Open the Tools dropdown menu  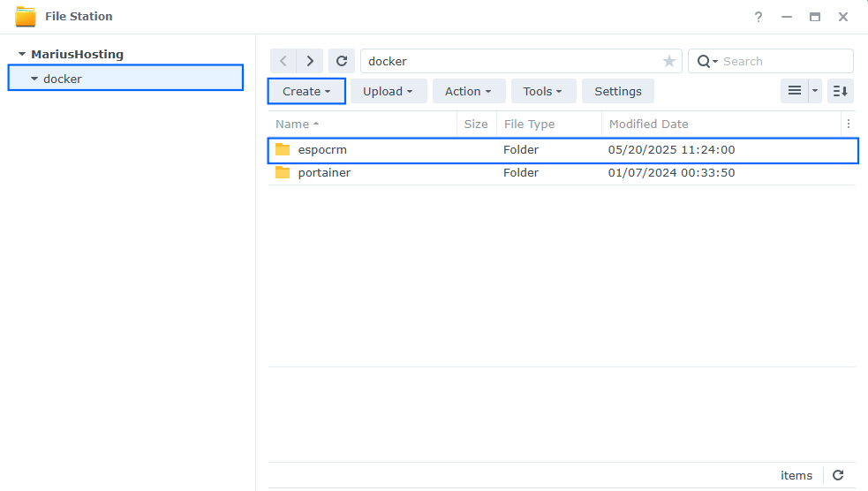tap(542, 91)
